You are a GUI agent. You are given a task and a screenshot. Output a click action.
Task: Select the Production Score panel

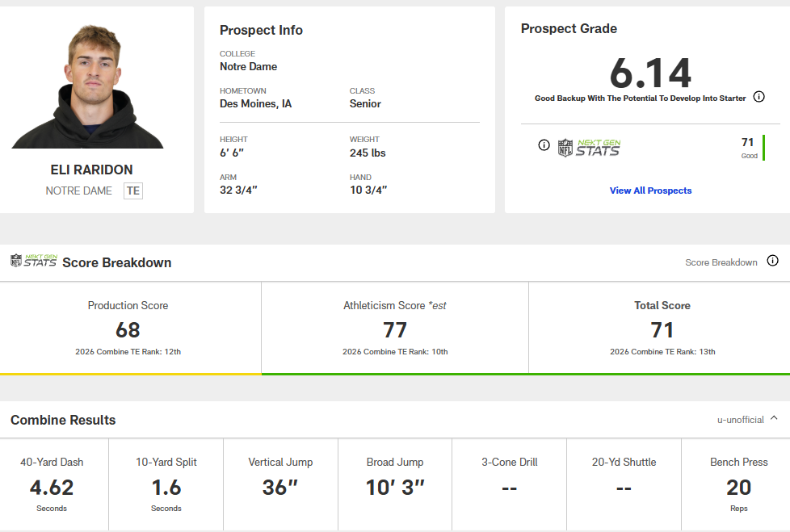(x=128, y=329)
